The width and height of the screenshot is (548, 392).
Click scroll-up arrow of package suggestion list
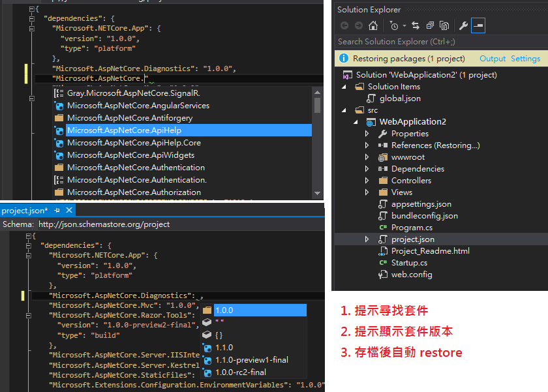point(317,93)
